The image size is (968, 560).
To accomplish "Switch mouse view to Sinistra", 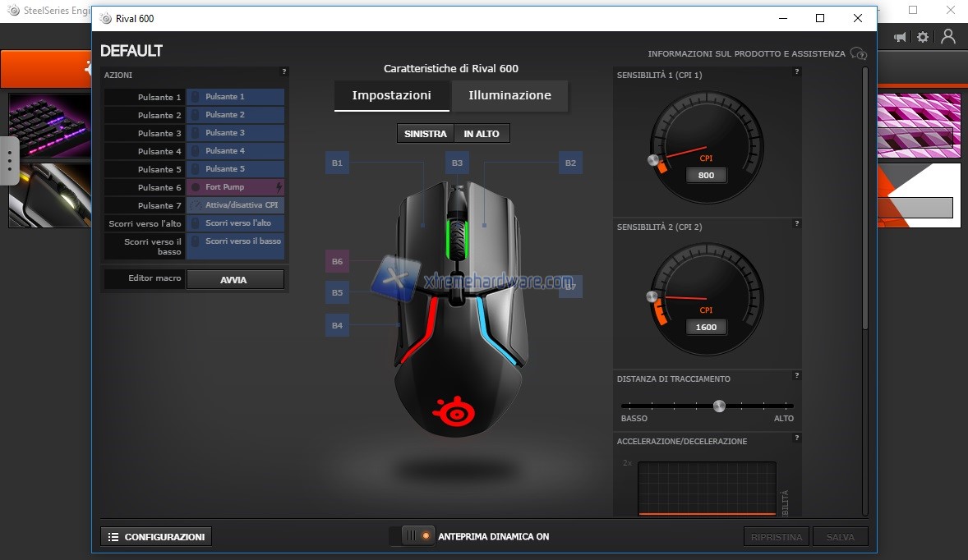I will [x=425, y=134].
